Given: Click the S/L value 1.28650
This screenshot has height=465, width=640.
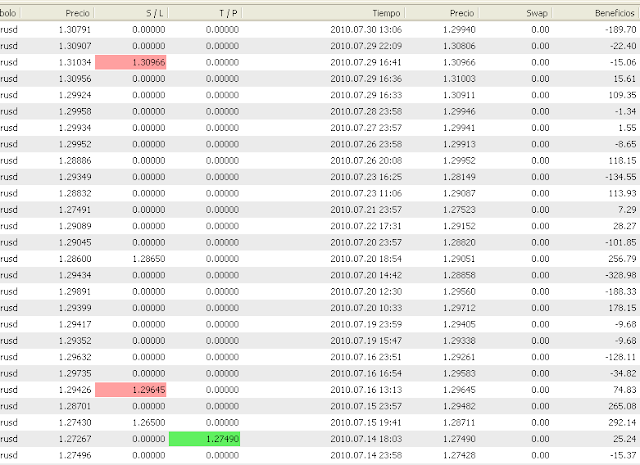Looking at the screenshot, I should (149, 259).
